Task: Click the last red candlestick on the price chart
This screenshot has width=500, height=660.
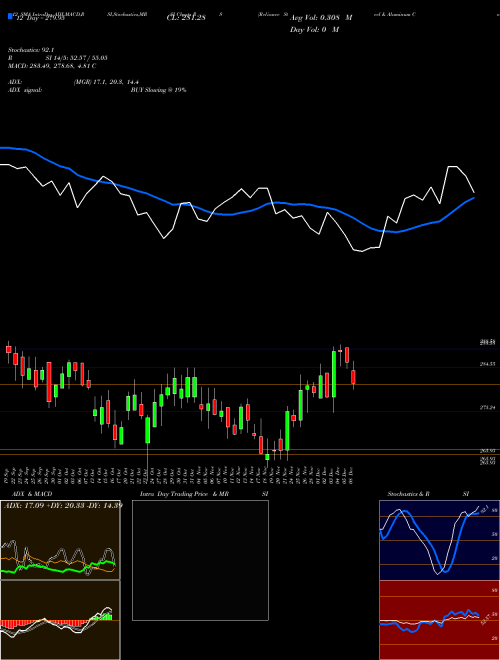Action: pos(354,377)
